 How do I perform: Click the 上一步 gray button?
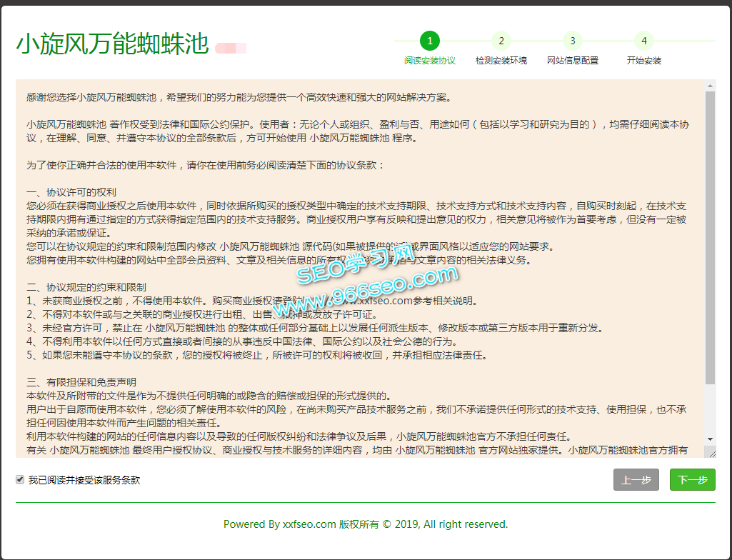(636, 480)
